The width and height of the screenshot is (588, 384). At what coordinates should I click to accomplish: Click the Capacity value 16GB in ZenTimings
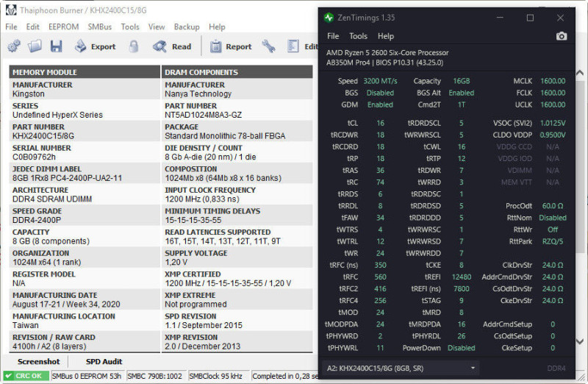(x=461, y=81)
